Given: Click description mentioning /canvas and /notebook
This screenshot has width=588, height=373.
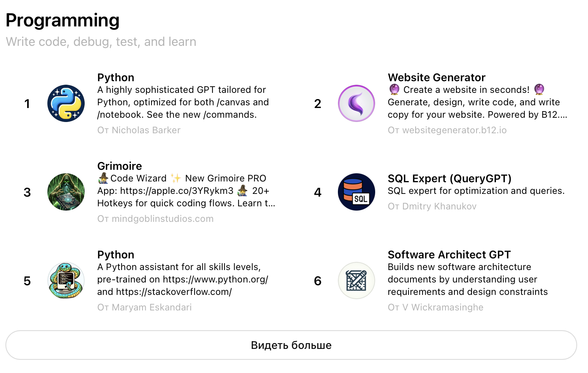Looking at the screenshot, I should (183, 102).
